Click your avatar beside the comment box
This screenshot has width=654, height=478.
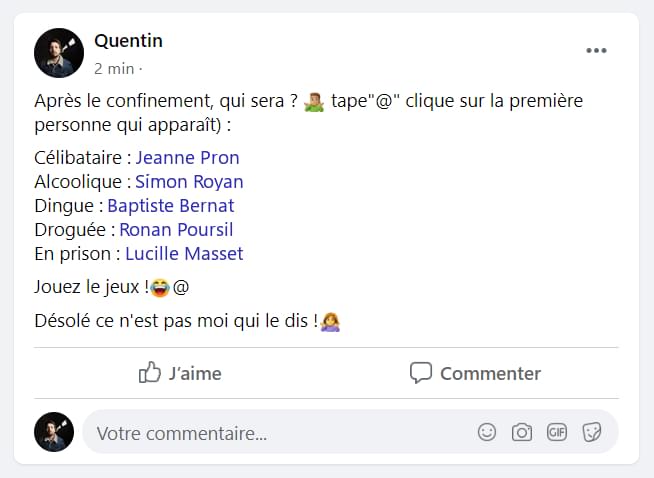pyautogui.click(x=54, y=432)
